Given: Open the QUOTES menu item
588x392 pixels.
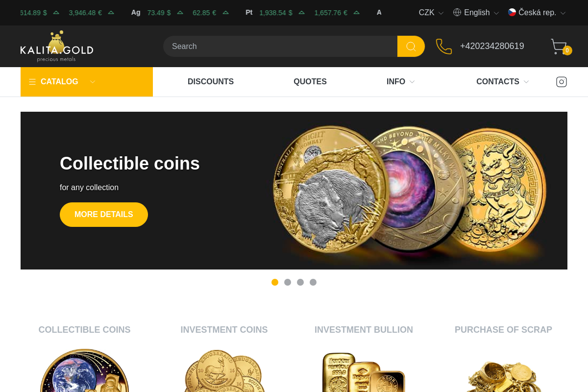Looking at the screenshot, I should (x=310, y=82).
